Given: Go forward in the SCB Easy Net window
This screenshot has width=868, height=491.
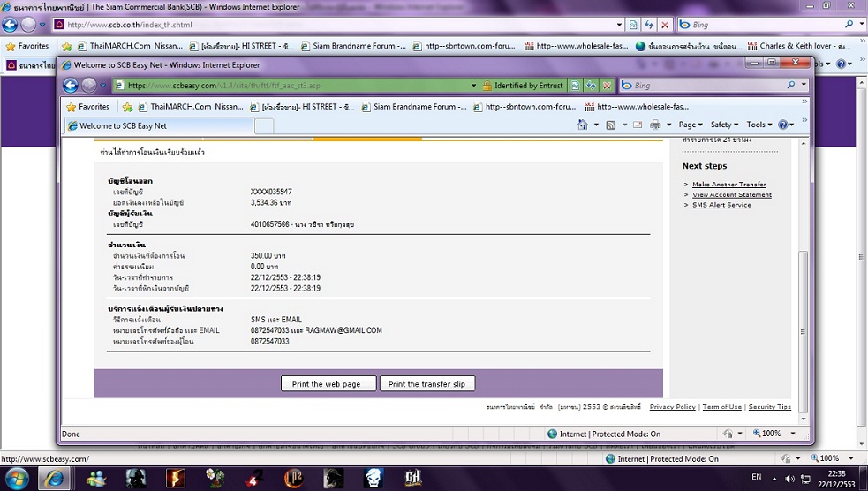Looking at the screenshot, I should (x=89, y=86).
